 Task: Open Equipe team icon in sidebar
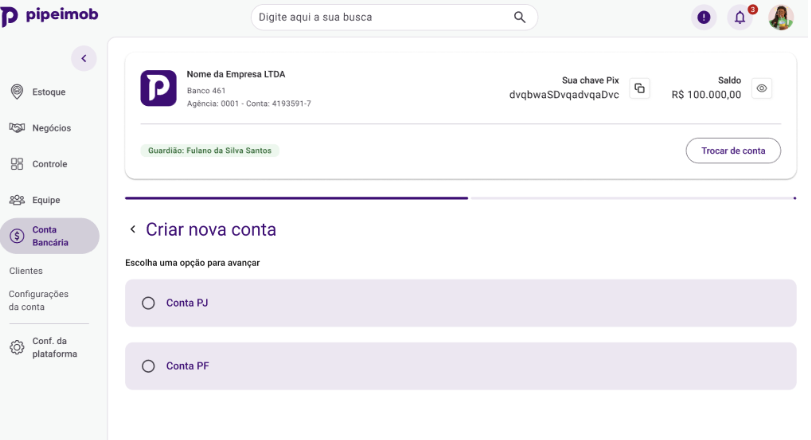click(x=17, y=200)
